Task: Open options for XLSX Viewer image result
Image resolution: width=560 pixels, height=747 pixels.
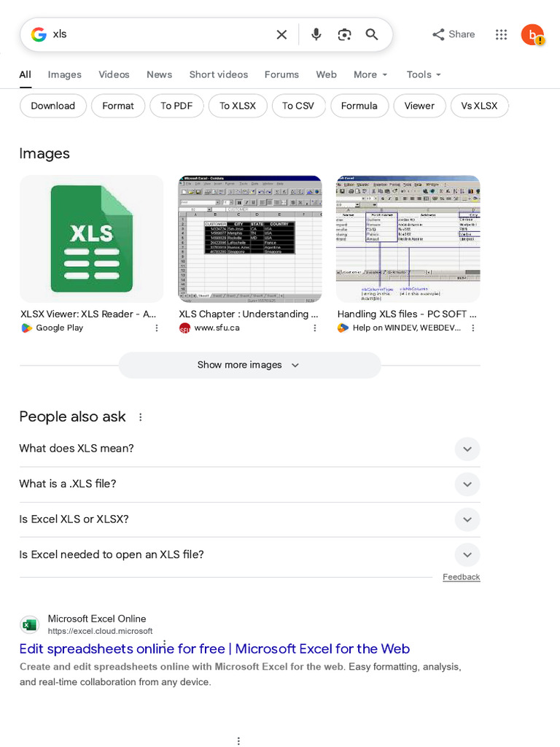Action: pos(157,328)
